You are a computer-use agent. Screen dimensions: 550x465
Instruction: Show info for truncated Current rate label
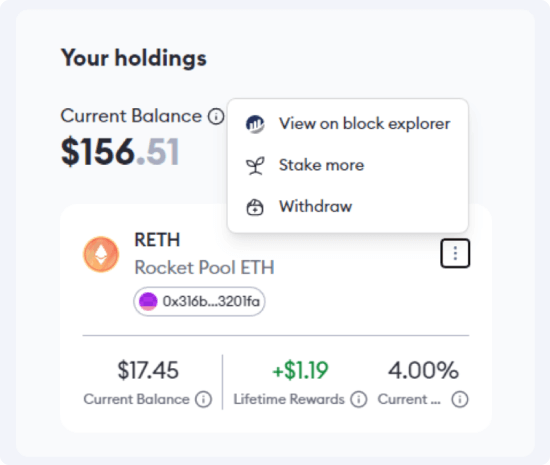[x=460, y=399]
